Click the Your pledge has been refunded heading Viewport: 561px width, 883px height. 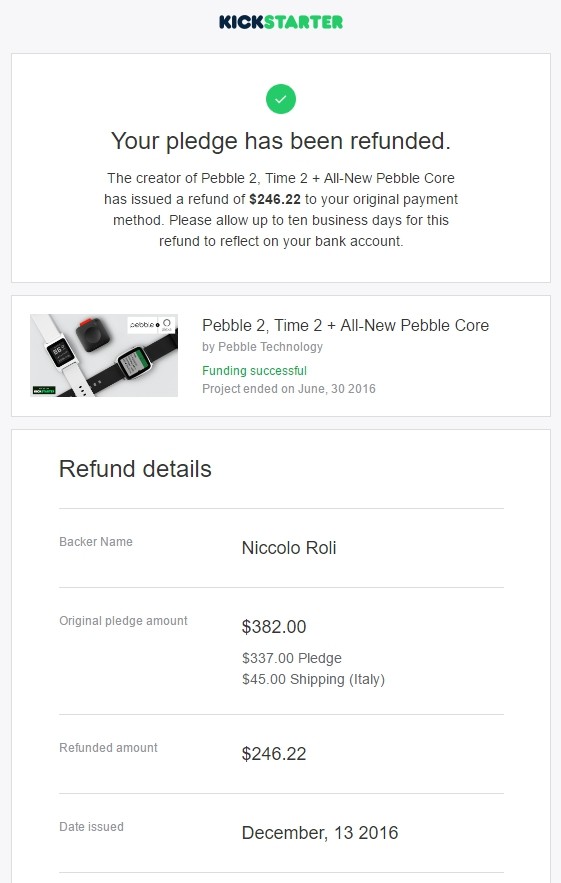(x=280, y=141)
